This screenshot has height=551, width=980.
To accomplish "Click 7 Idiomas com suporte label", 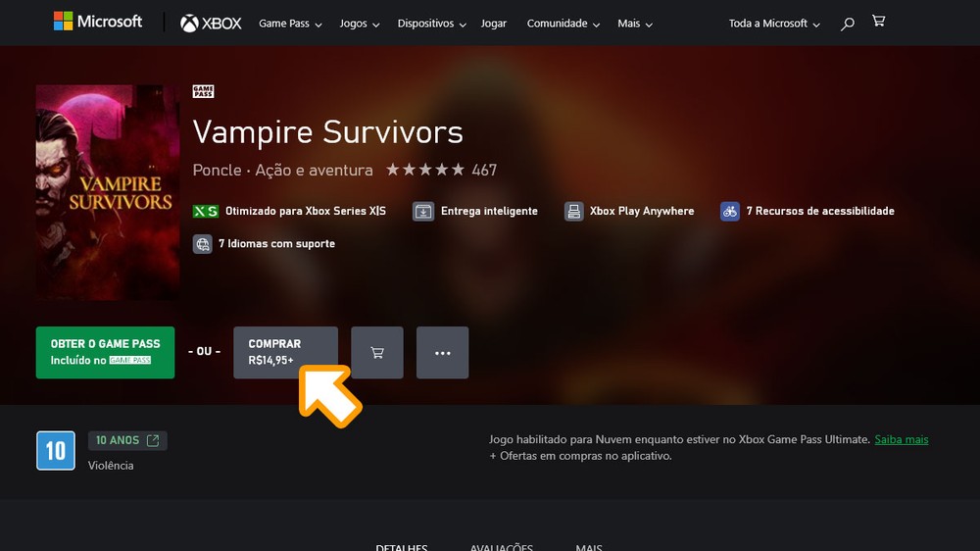I will tap(277, 244).
